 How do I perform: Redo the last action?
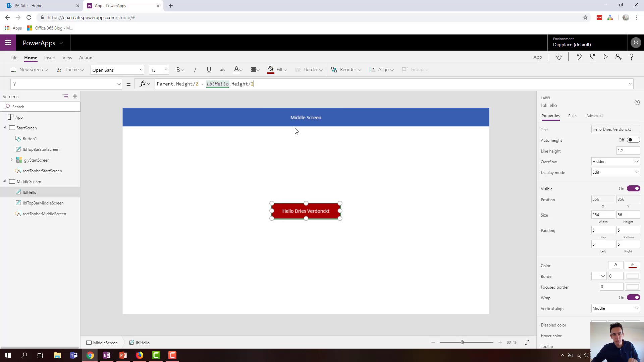point(592,57)
